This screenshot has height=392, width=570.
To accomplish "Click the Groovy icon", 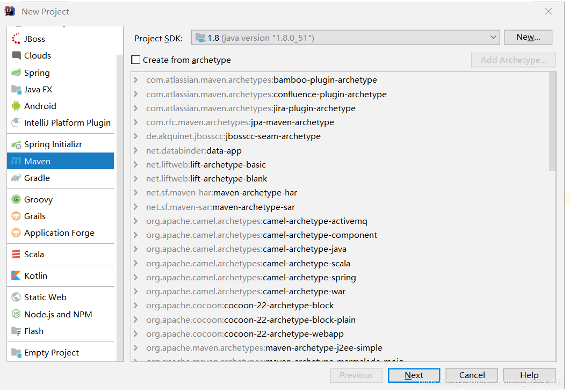I will pos(16,199).
